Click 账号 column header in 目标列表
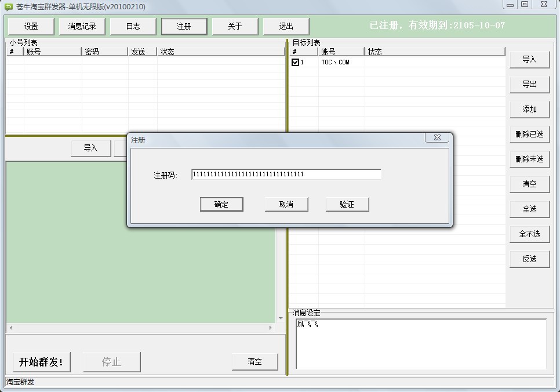 pyautogui.click(x=341, y=52)
